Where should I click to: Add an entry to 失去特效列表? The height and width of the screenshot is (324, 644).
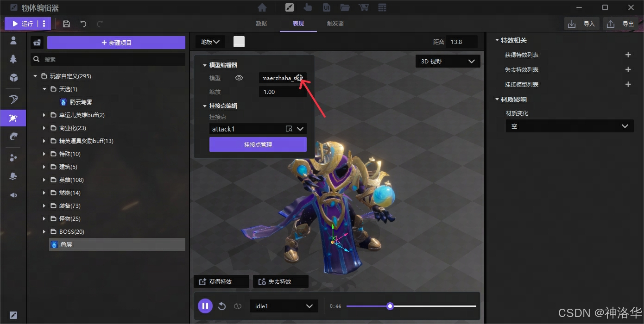(628, 69)
